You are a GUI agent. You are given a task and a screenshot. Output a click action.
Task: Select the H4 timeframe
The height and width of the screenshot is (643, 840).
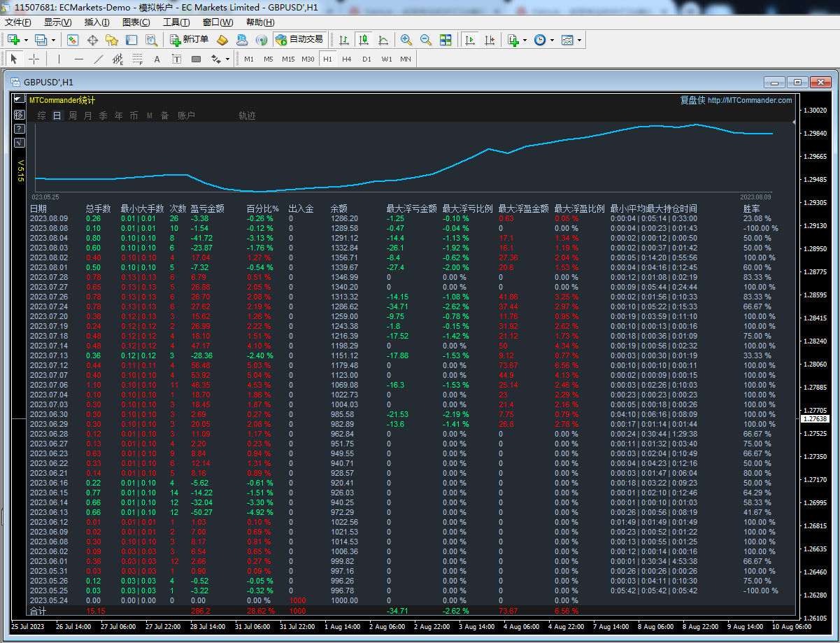[x=347, y=59]
